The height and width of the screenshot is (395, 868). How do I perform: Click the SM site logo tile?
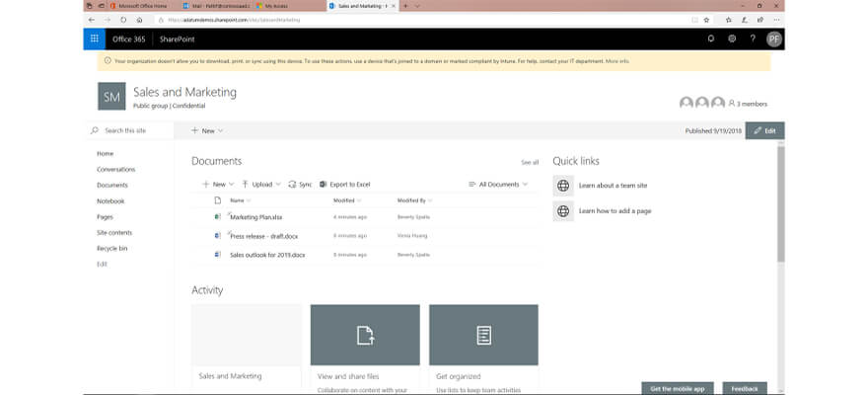111,97
